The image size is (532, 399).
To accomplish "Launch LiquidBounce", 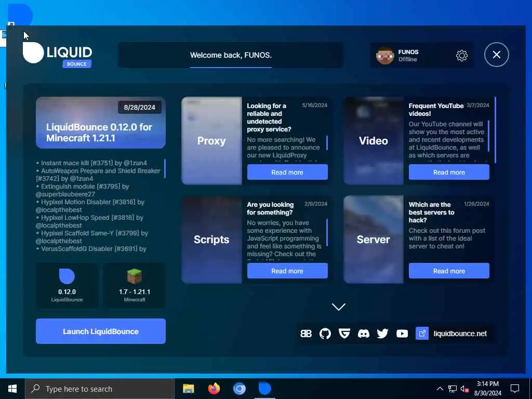I will pos(101,331).
